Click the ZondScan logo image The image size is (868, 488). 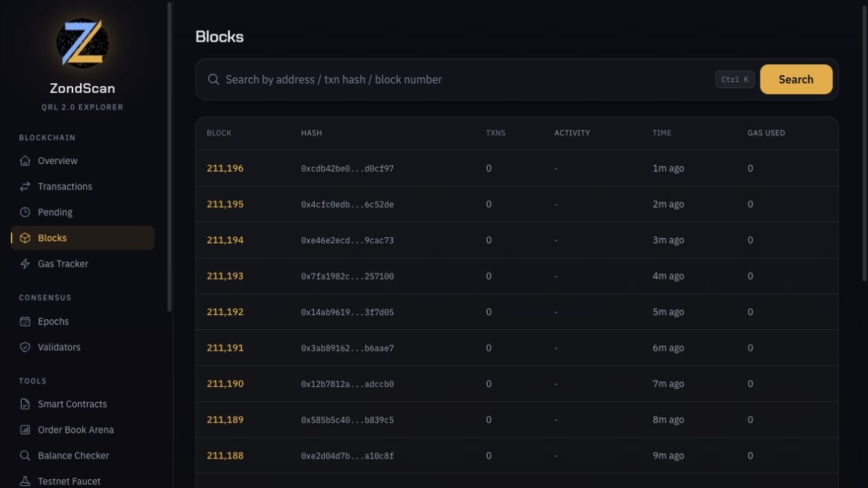[82, 43]
